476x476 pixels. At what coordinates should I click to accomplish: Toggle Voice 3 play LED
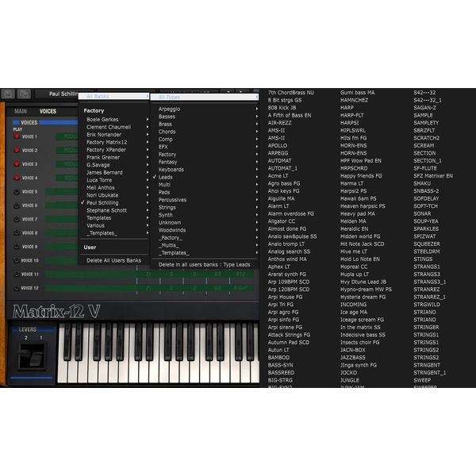pos(17,164)
